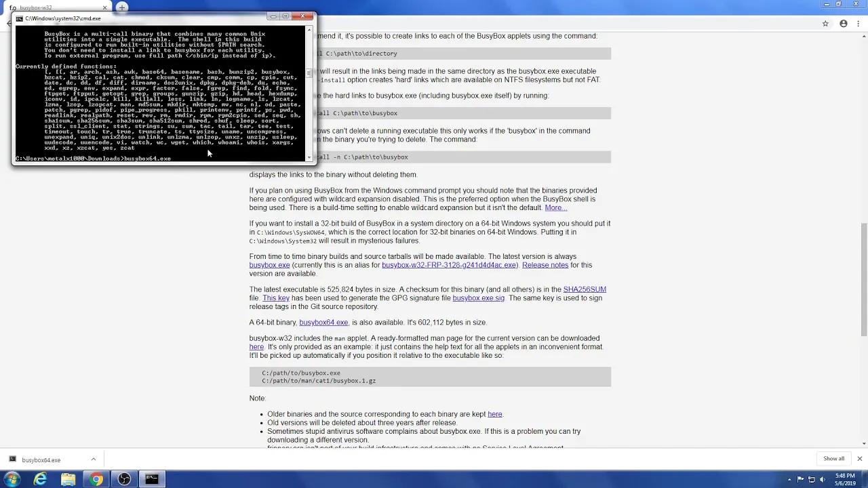868x488 pixels.
Task: Open older binaries here link
Action: pos(495,414)
